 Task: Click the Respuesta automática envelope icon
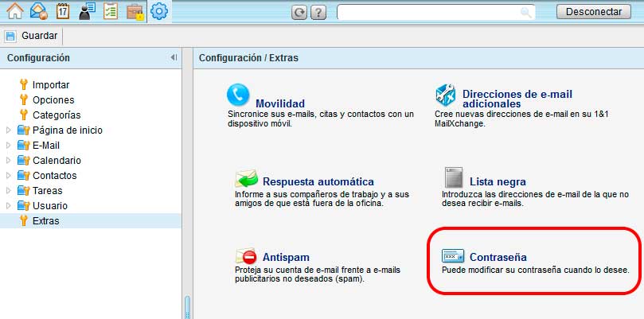(247, 179)
